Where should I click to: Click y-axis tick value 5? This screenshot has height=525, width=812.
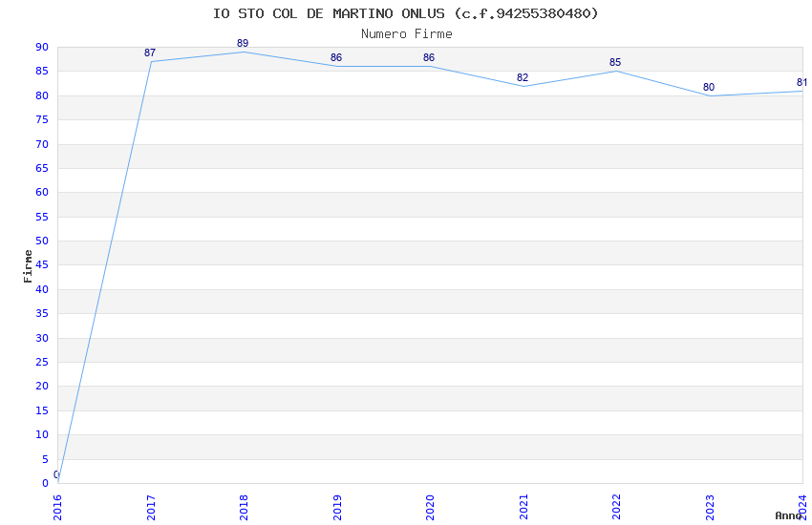(x=45, y=459)
